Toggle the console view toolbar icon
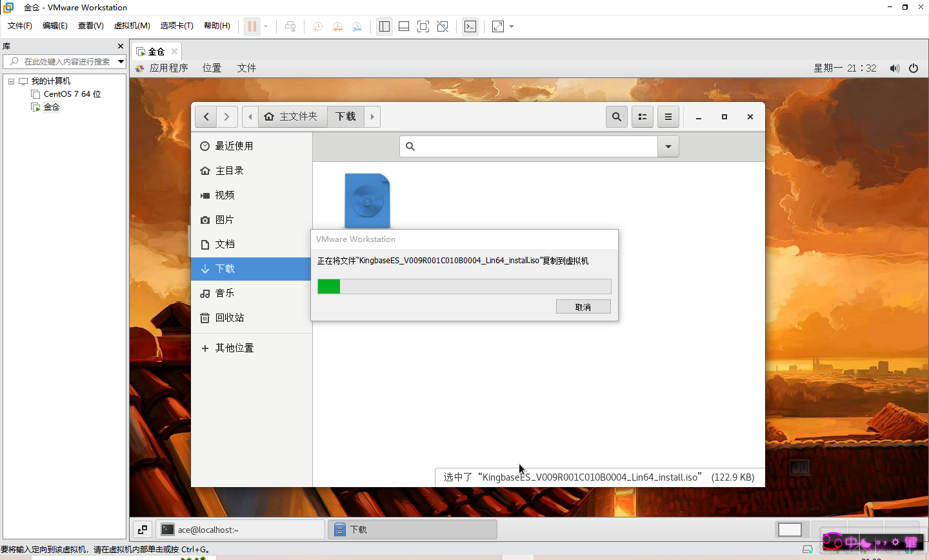The image size is (929, 560). pyautogui.click(x=470, y=26)
